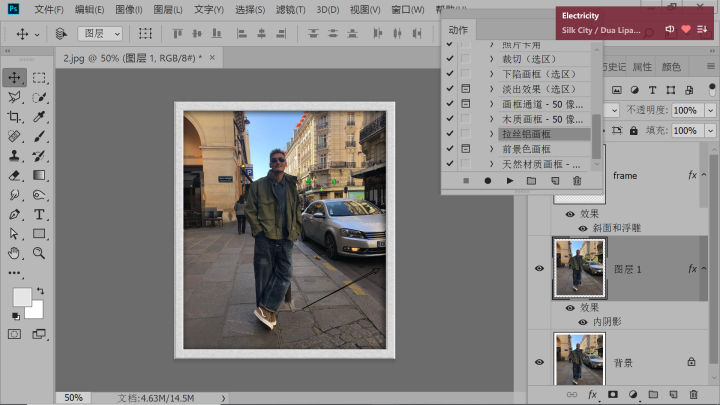Select the Hand tool
720x405 pixels.
tap(14, 252)
